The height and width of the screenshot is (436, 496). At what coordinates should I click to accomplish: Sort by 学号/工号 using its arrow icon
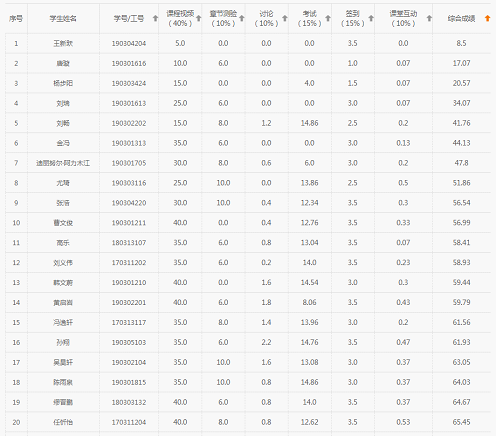(x=155, y=18)
